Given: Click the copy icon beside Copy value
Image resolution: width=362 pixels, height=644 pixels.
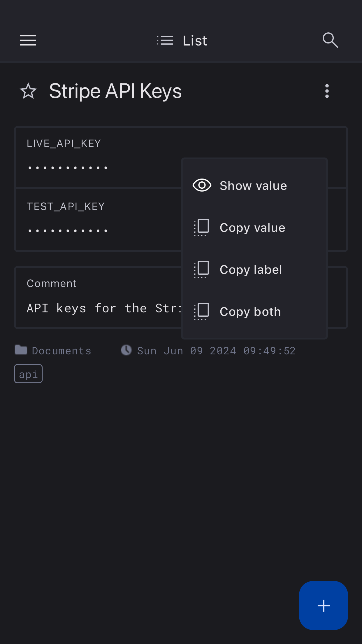Looking at the screenshot, I should (202, 228).
